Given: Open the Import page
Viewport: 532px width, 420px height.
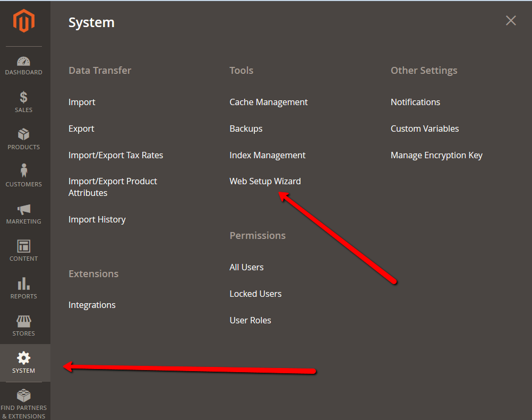Looking at the screenshot, I should click(x=82, y=102).
